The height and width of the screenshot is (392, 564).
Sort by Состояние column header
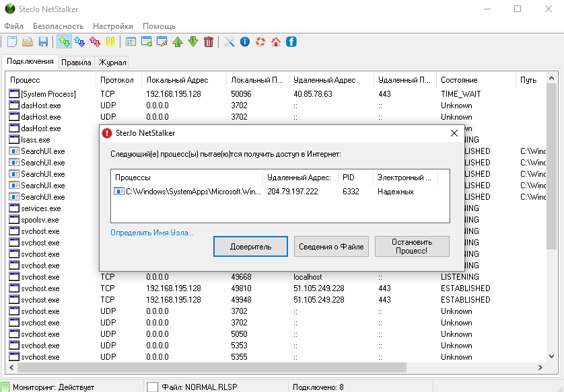(476, 80)
